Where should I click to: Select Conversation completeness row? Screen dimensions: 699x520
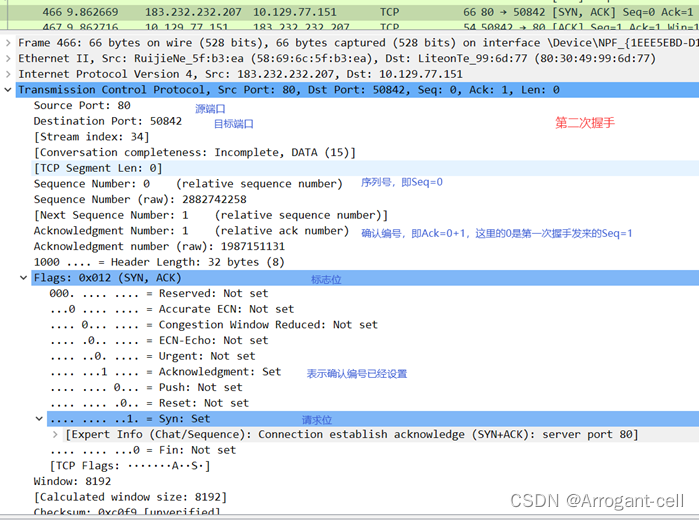pyautogui.click(x=195, y=153)
